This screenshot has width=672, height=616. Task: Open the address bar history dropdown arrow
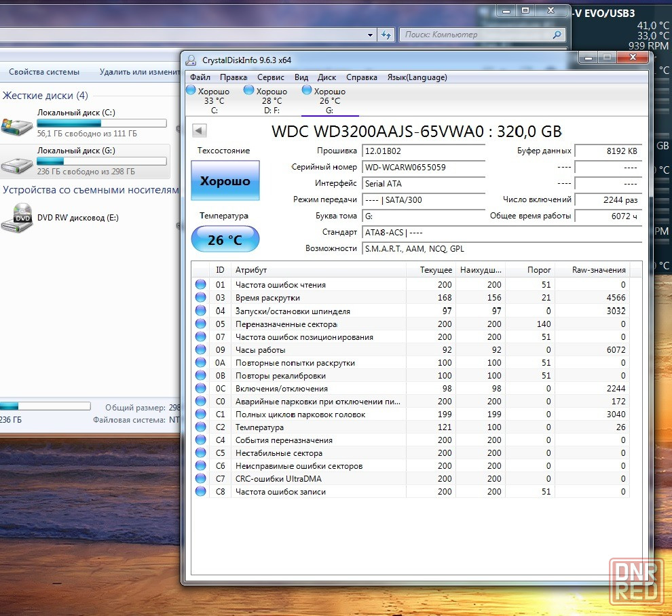pyautogui.click(x=370, y=35)
